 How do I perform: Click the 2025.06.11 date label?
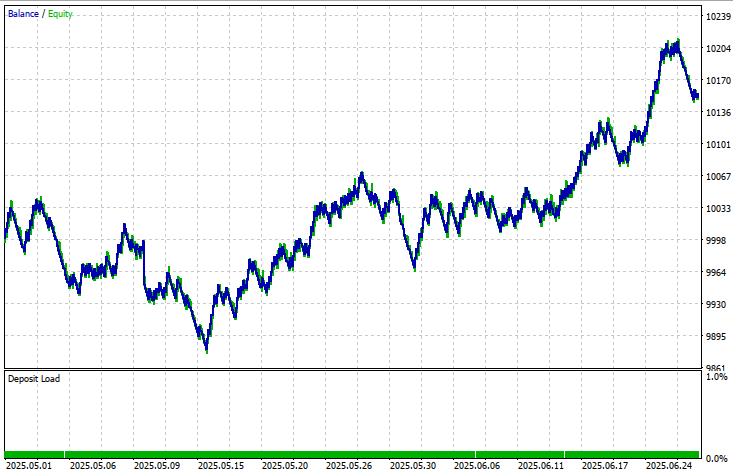(x=541, y=466)
